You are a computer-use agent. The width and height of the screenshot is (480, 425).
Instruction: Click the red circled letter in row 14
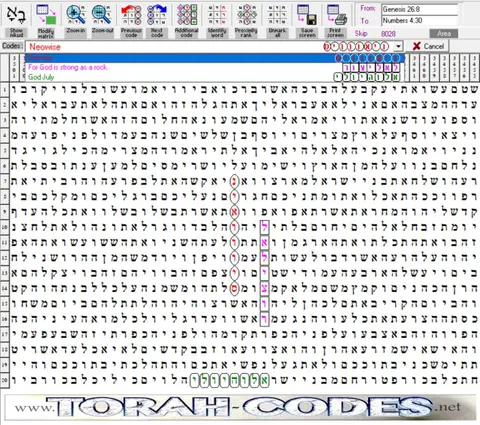[234, 288]
